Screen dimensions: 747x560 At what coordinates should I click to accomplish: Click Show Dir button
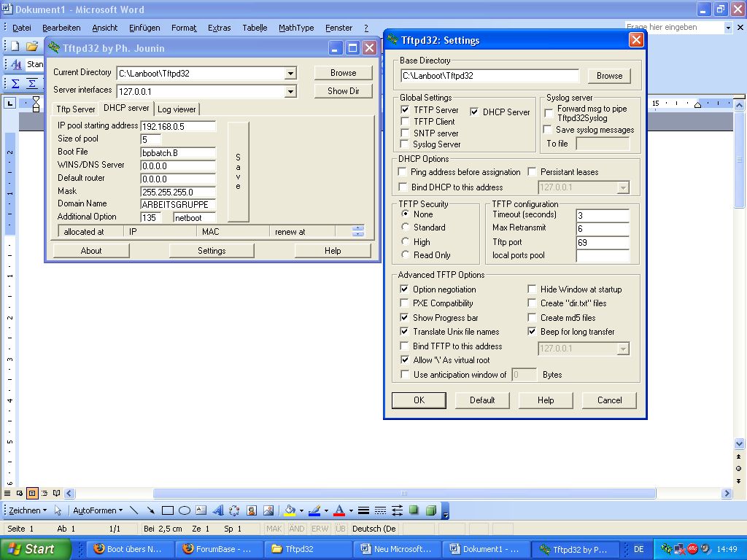pyautogui.click(x=343, y=91)
